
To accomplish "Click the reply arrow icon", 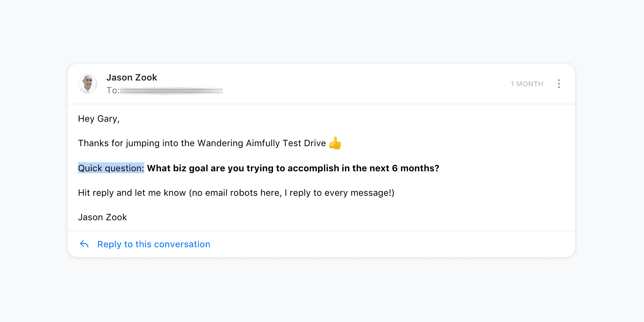I will point(84,244).
